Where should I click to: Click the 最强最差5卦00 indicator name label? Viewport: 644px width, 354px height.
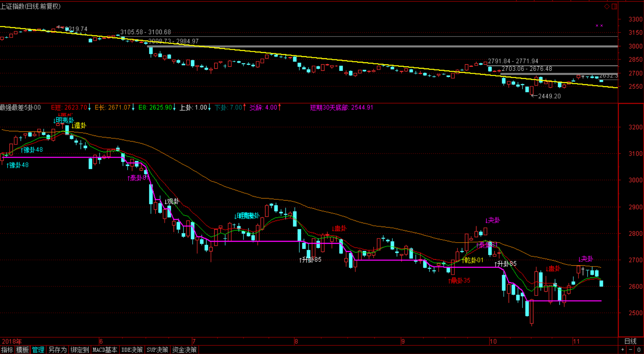coord(20,107)
